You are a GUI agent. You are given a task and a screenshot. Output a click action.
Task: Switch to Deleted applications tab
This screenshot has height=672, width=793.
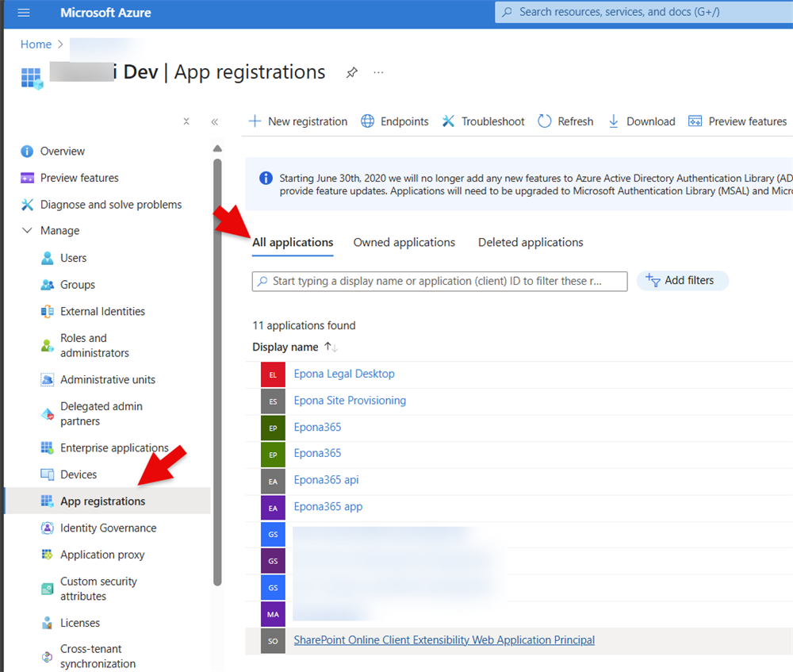point(531,243)
